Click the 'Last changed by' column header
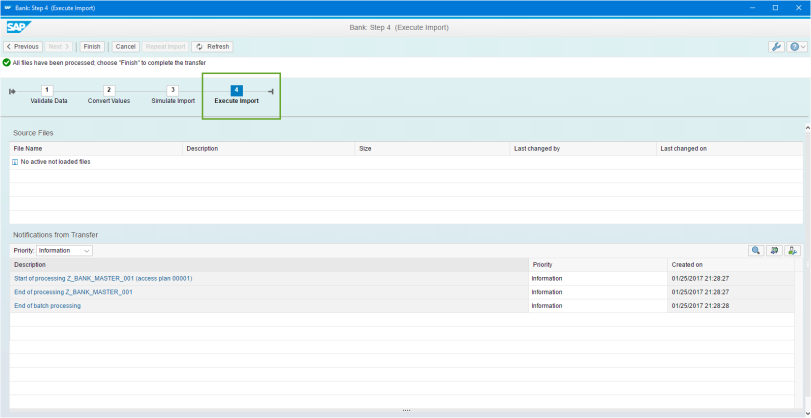Viewport: 811px width, 418px height. (x=583, y=148)
